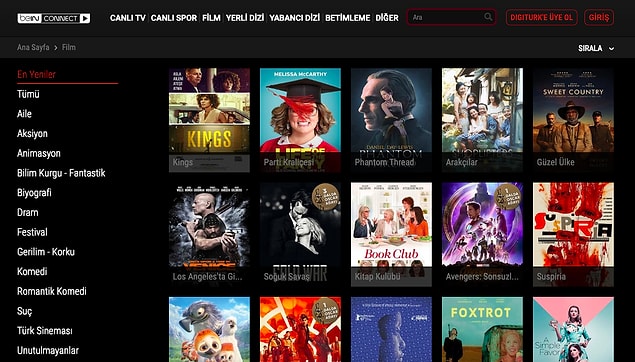Open the Suspiria movie poster

[573, 234]
